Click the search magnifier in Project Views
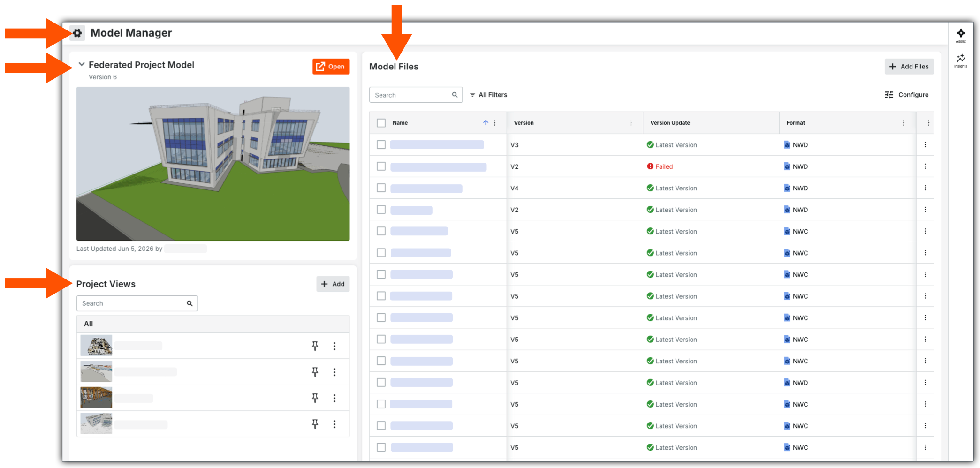 pyautogui.click(x=190, y=303)
